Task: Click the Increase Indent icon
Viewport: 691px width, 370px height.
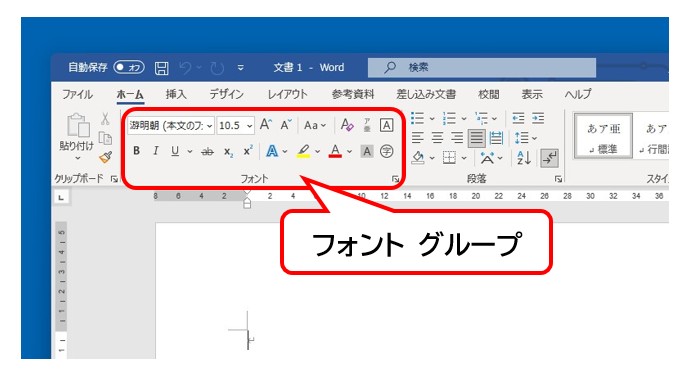Action: tap(538, 118)
